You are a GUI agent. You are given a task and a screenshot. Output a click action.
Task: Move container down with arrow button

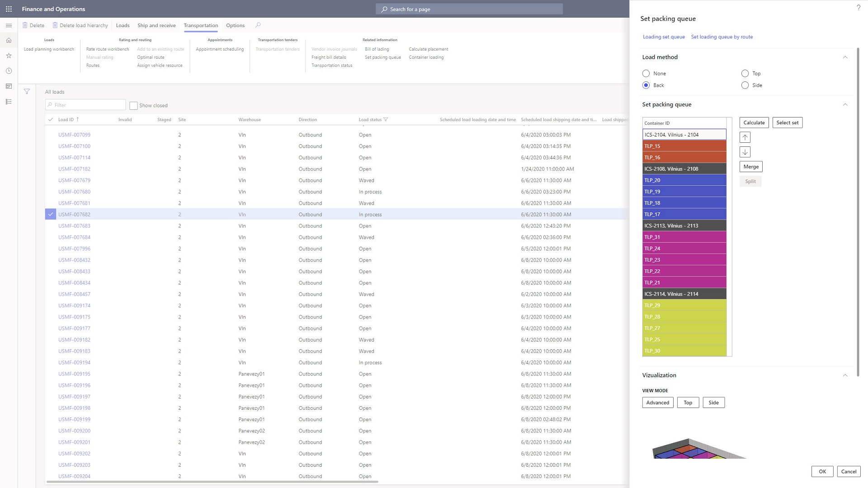coord(745,152)
